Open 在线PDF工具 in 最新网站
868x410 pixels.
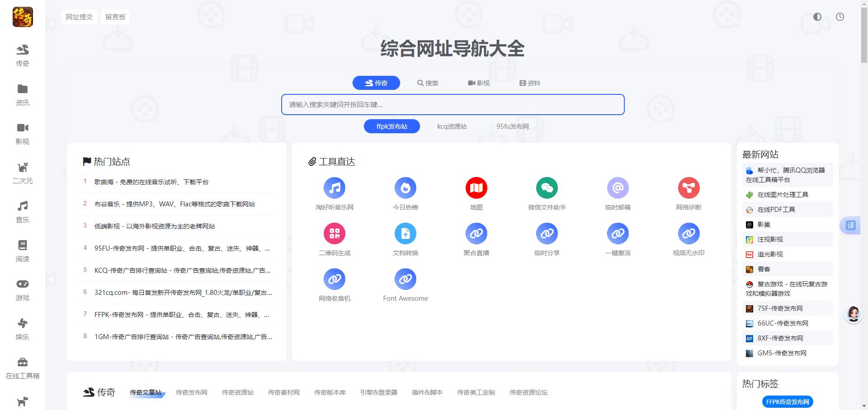[x=788, y=210]
